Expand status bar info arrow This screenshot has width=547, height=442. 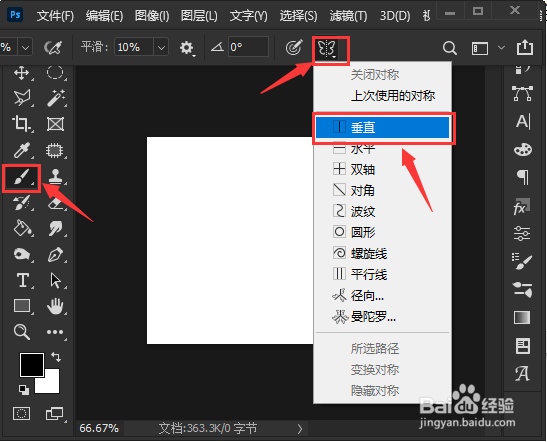pos(300,428)
